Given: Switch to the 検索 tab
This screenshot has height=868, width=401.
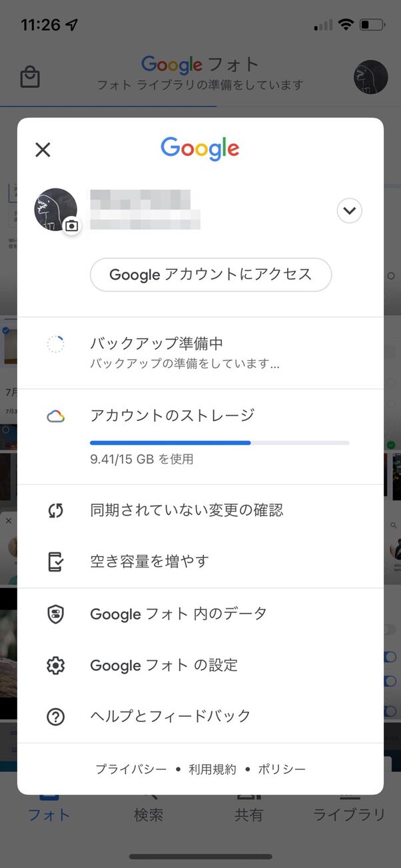Looking at the screenshot, I should click(149, 814).
